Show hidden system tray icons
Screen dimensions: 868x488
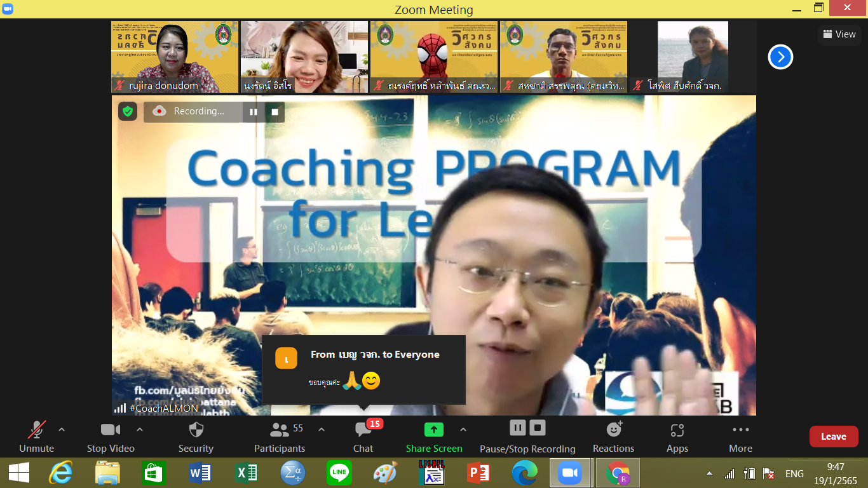click(709, 474)
